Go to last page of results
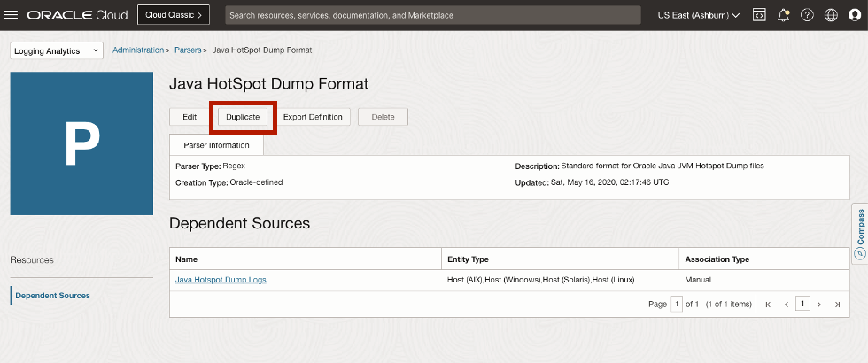The height and width of the screenshot is (363, 868). pyautogui.click(x=838, y=304)
